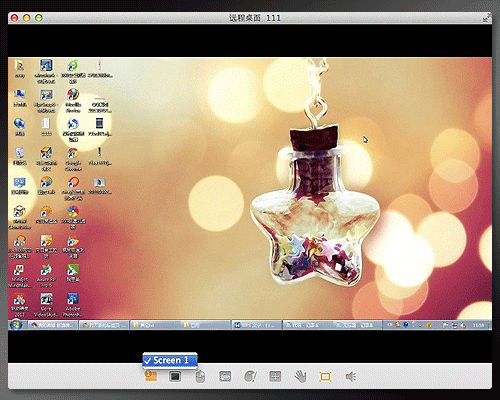Click the Windows Start orb on remote taskbar
The width and height of the screenshot is (500, 400).
[16, 325]
